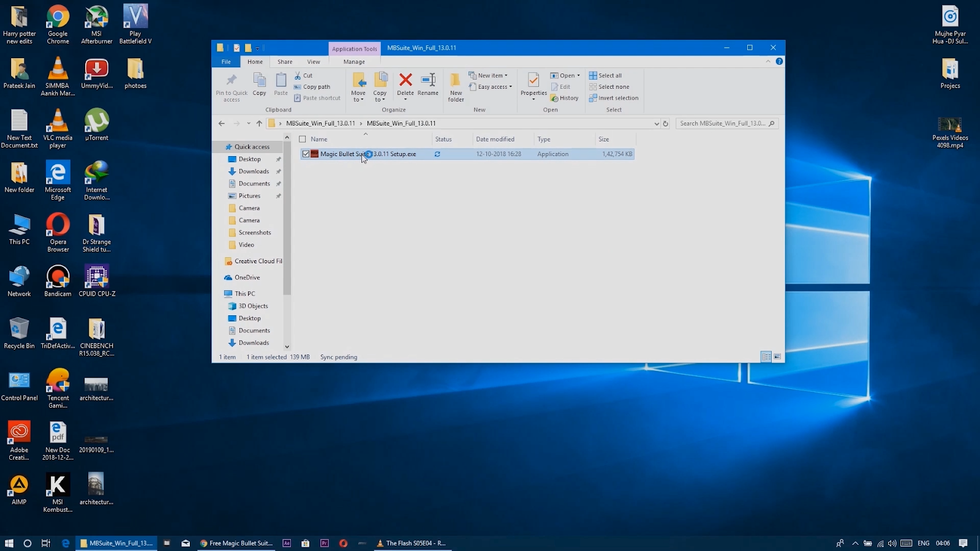The height and width of the screenshot is (551, 980).
Task: Click Select all in ribbon
Action: point(605,76)
